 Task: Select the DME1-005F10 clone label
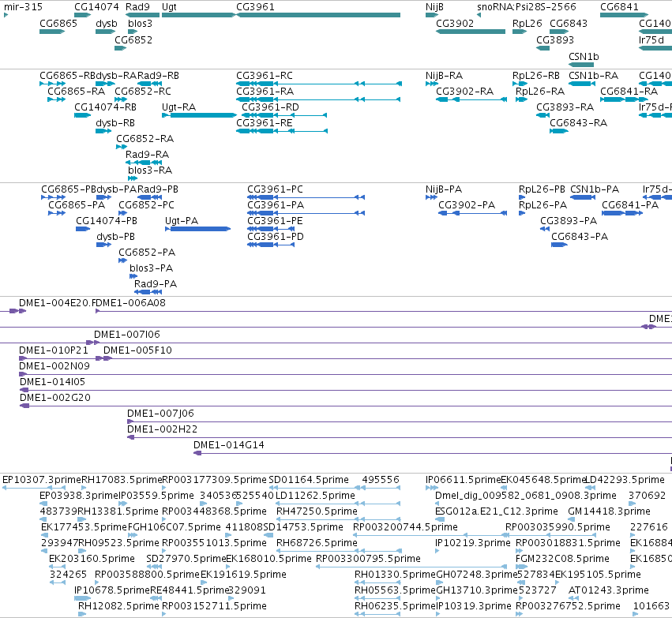click(137, 350)
